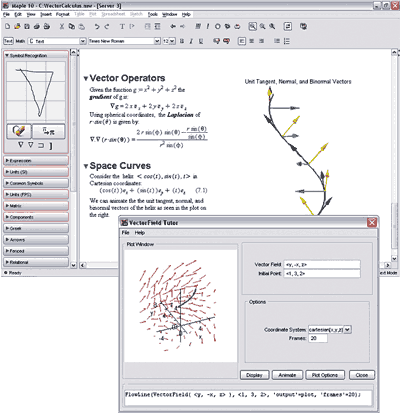The image size is (400, 413).
Task: Open the Help menu in VectorField Tutor
Action: click(x=139, y=233)
